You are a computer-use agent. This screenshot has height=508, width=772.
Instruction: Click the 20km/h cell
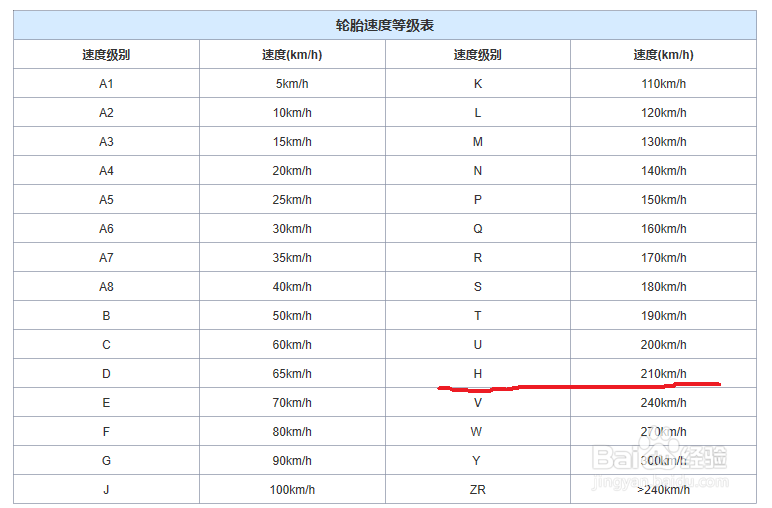(x=292, y=171)
